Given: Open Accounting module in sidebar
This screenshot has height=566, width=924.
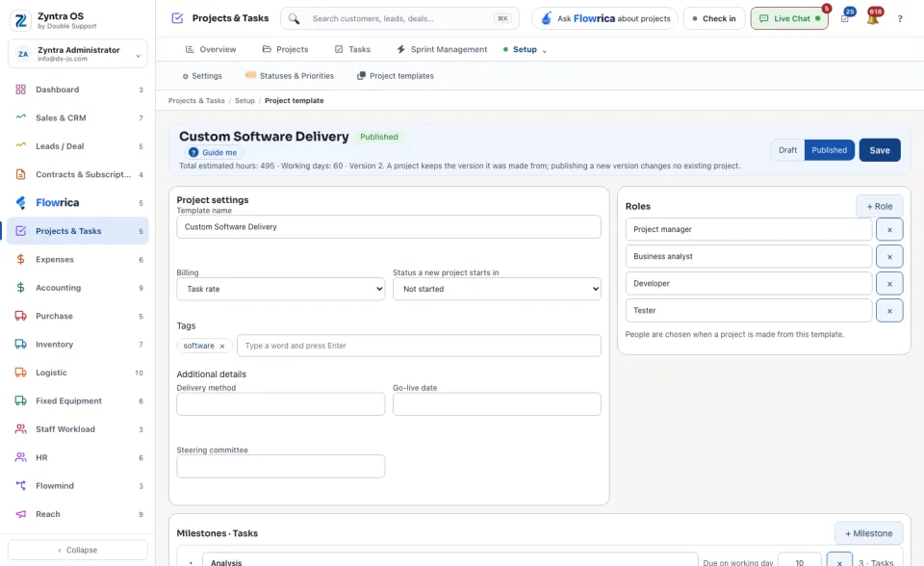Looking at the screenshot, I should [x=78, y=288].
